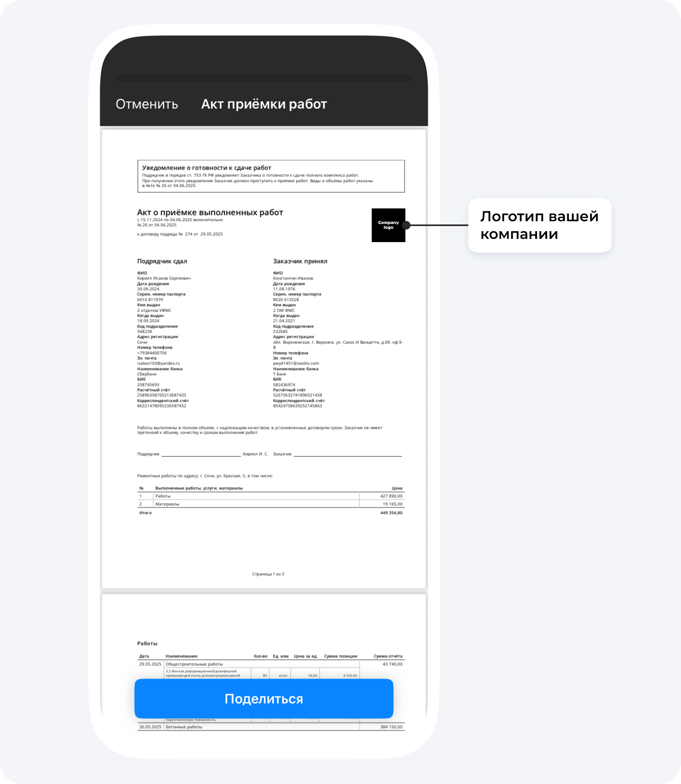Click the Общестроительные работы table row
The height and width of the screenshot is (784, 681).
pyautogui.click(x=271, y=664)
